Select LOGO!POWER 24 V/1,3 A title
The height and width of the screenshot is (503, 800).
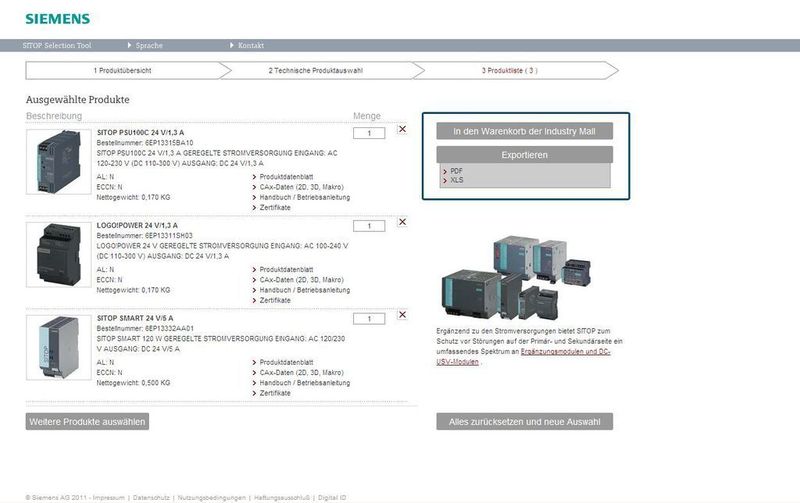137,225
